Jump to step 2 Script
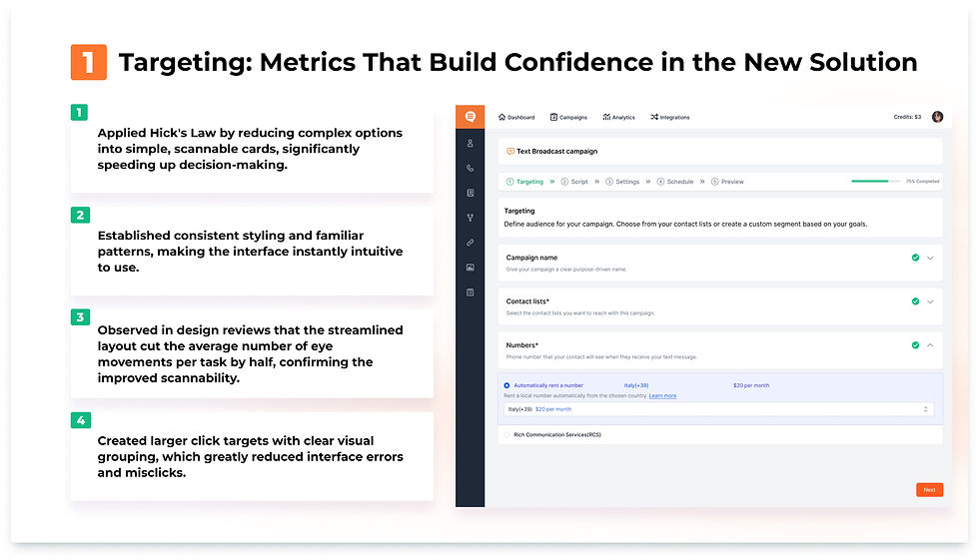The height and width of the screenshot is (560, 979). [574, 182]
